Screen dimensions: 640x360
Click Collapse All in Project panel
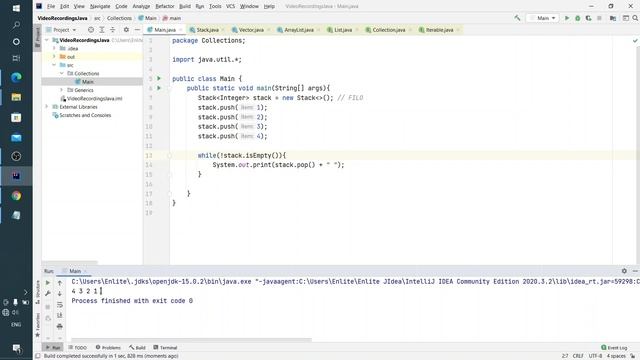pyautogui.click(x=113, y=30)
